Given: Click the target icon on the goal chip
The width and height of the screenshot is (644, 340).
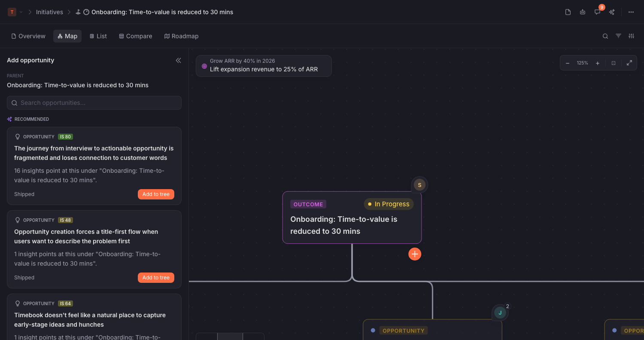Looking at the screenshot, I should pos(204,66).
